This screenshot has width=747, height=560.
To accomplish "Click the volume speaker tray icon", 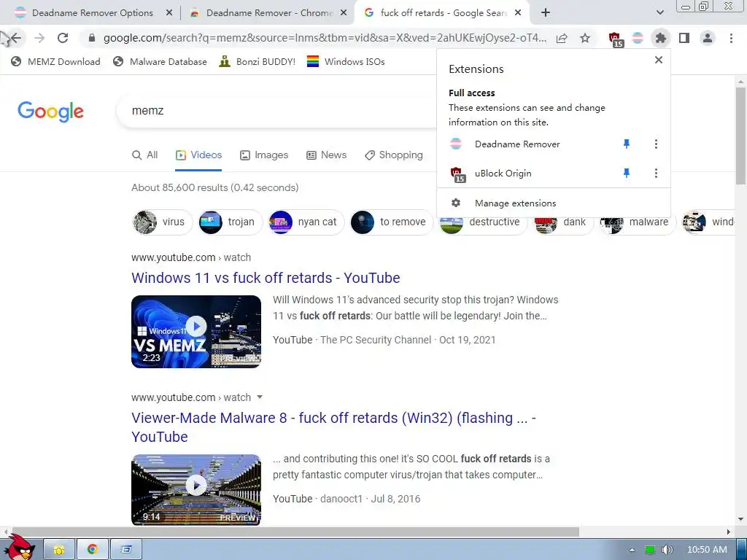I will [667, 550].
